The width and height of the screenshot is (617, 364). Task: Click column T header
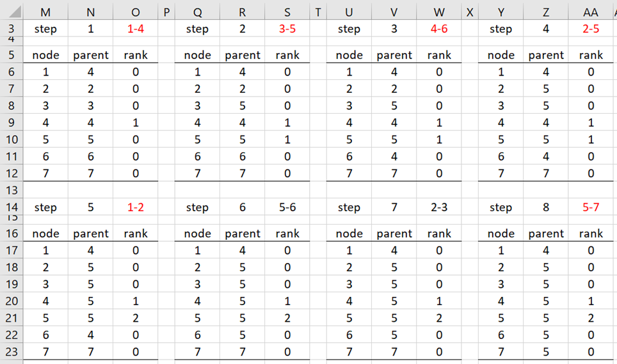(318, 12)
